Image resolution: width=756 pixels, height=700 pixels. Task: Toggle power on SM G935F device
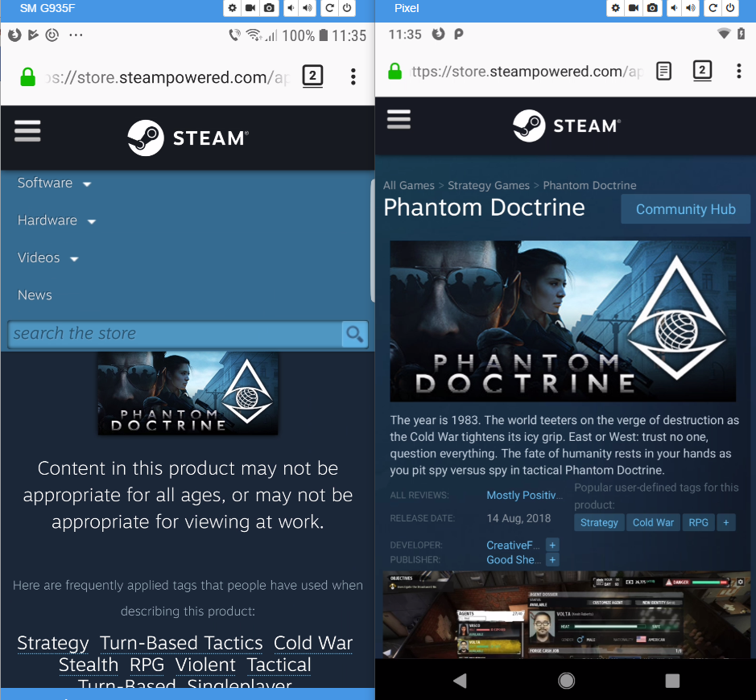pyautogui.click(x=347, y=8)
